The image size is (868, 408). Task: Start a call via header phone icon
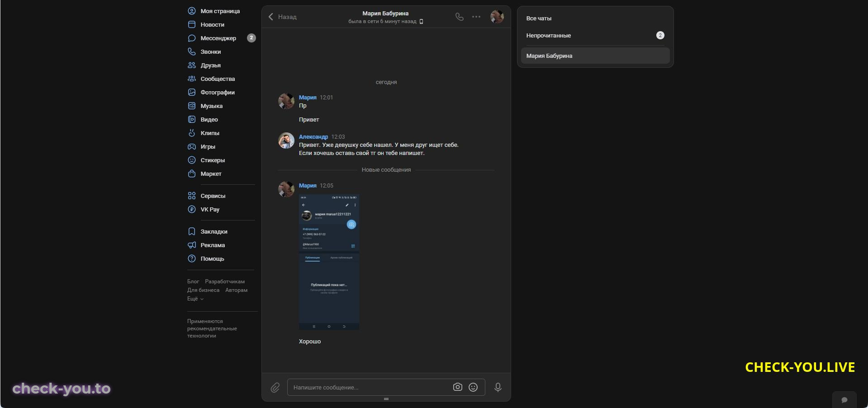(460, 17)
